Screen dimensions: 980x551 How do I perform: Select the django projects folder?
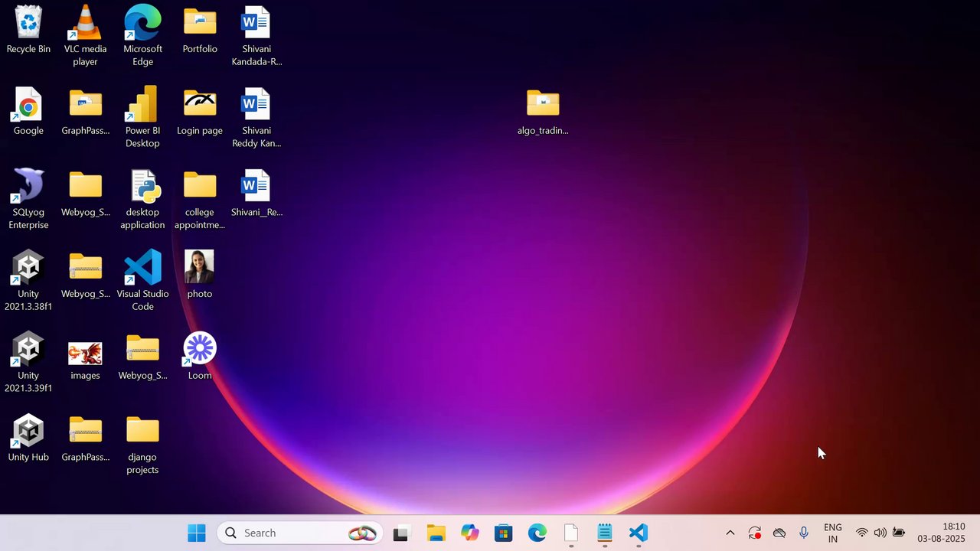(142, 444)
